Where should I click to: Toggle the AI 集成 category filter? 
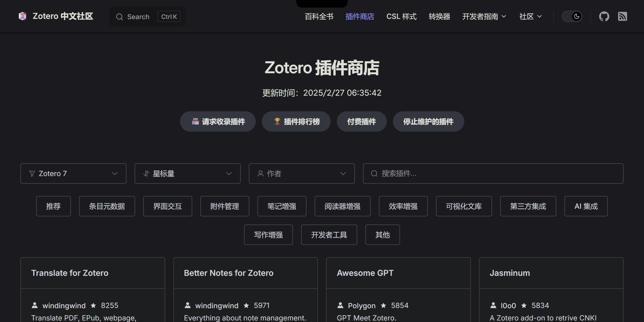tap(586, 206)
